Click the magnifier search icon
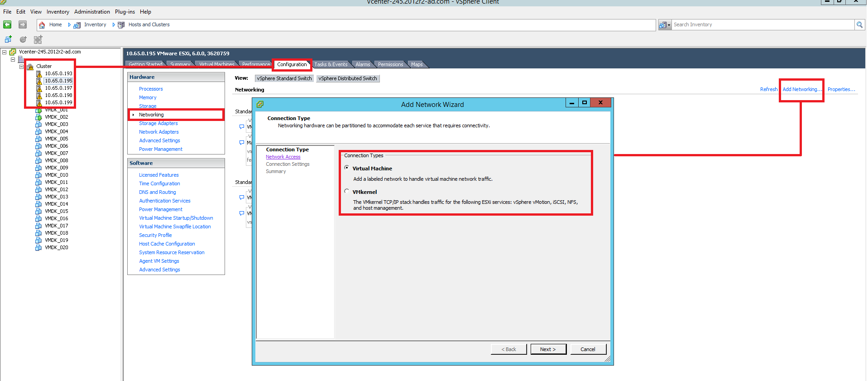This screenshot has width=868, height=381. [x=859, y=25]
